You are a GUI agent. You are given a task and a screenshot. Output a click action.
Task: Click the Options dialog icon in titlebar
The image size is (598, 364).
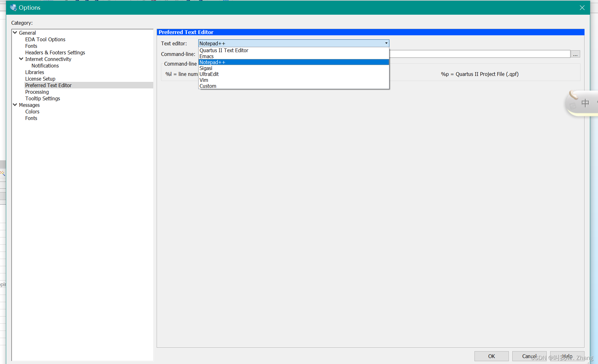click(x=13, y=7)
